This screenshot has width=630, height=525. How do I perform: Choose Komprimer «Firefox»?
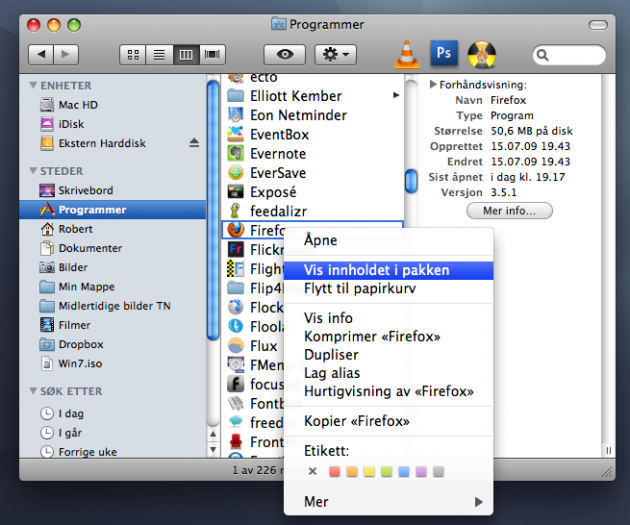tap(389, 337)
